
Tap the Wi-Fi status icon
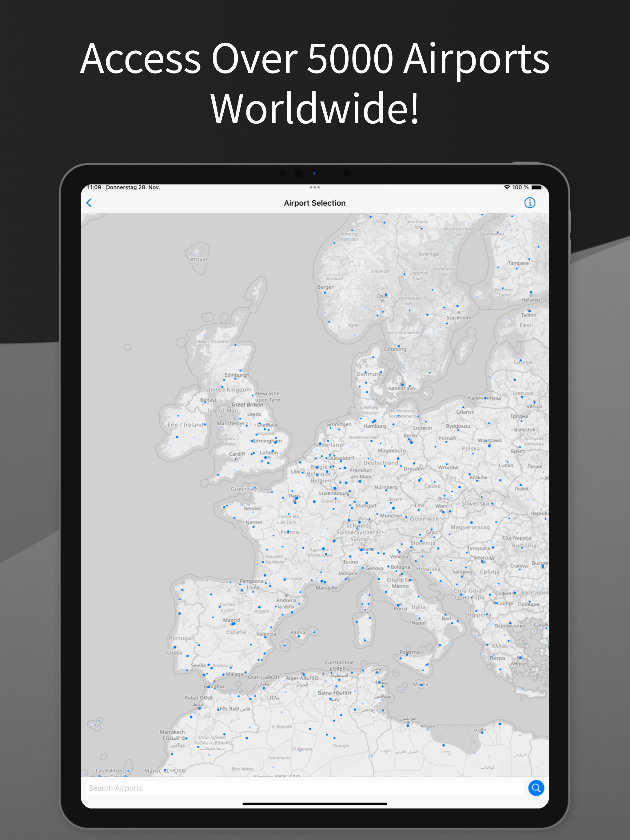507,187
